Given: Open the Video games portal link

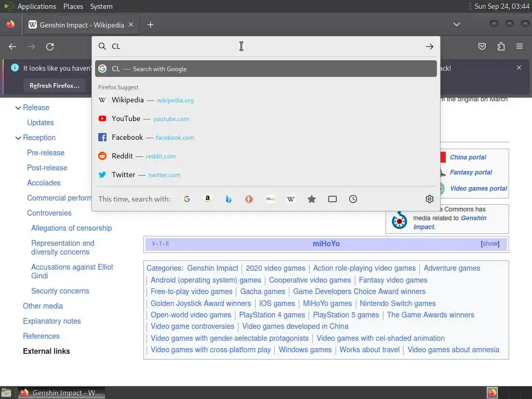Looking at the screenshot, I should [x=478, y=188].
